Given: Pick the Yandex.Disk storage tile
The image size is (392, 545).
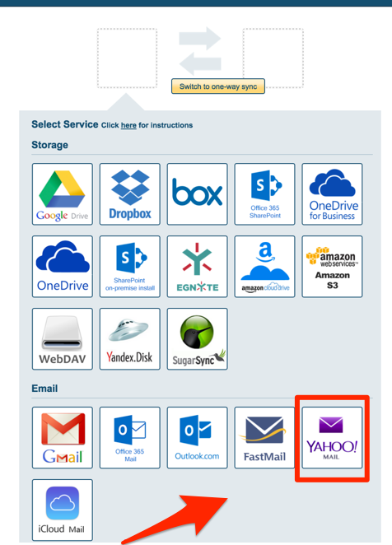Looking at the screenshot, I should [x=130, y=339].
